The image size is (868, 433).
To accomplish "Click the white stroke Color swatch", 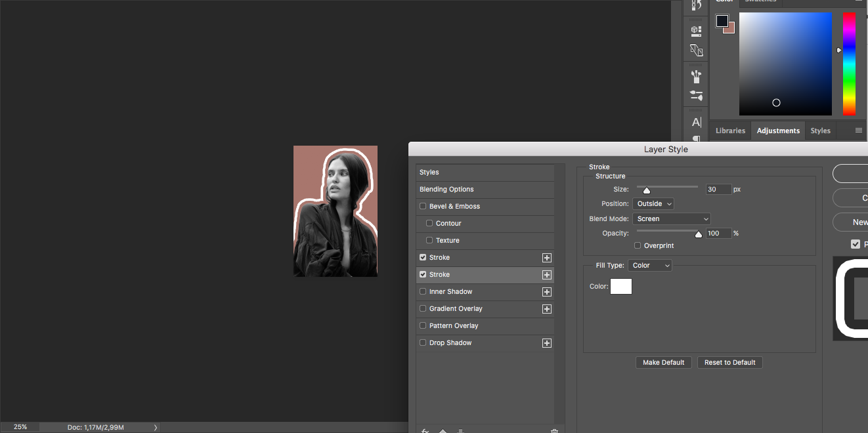I will point(621,286).
